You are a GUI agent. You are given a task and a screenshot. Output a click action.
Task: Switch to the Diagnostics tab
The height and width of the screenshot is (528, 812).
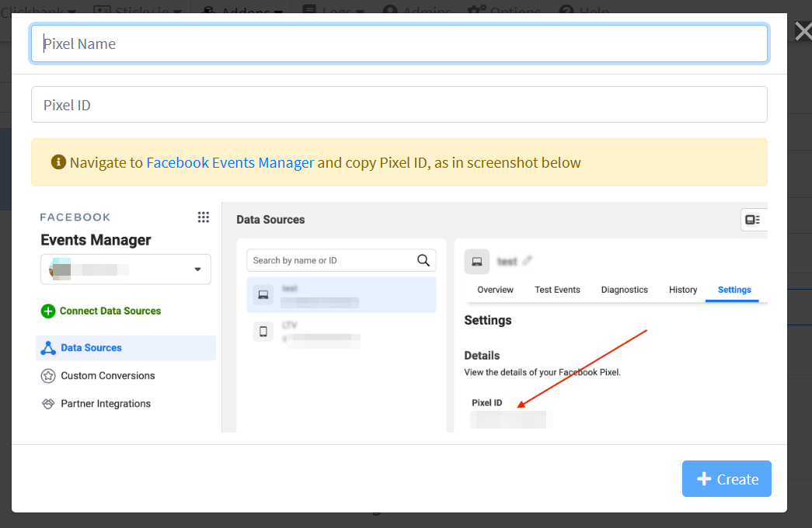(624, 290)
